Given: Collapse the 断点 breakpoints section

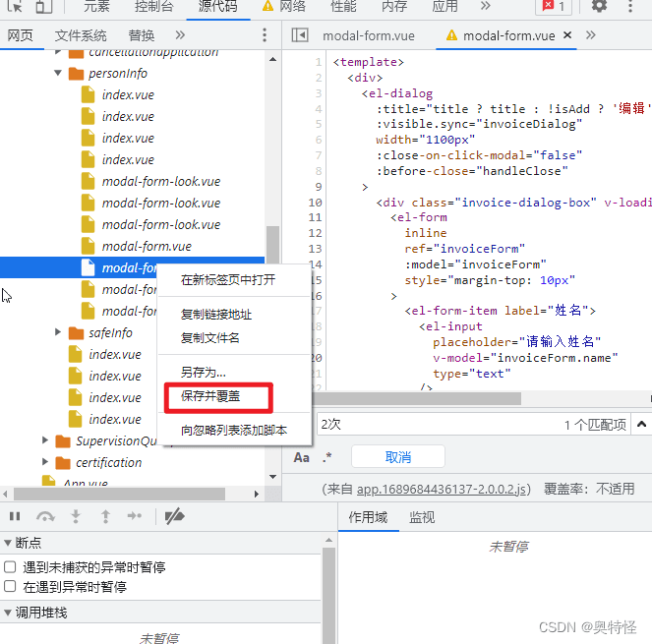Looking at the screenshot, I should click(x=8, y=543).
